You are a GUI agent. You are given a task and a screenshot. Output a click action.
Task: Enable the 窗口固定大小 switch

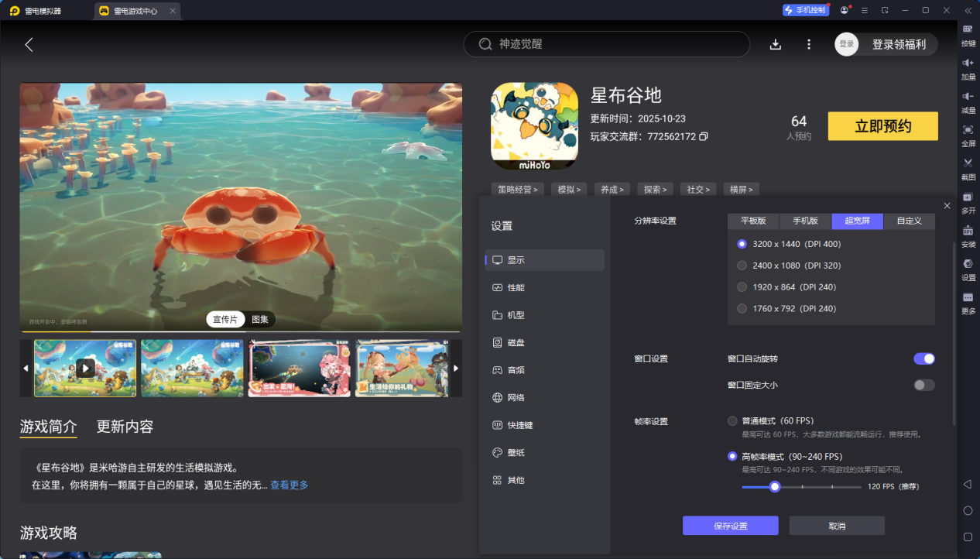(x=923, y=385)
